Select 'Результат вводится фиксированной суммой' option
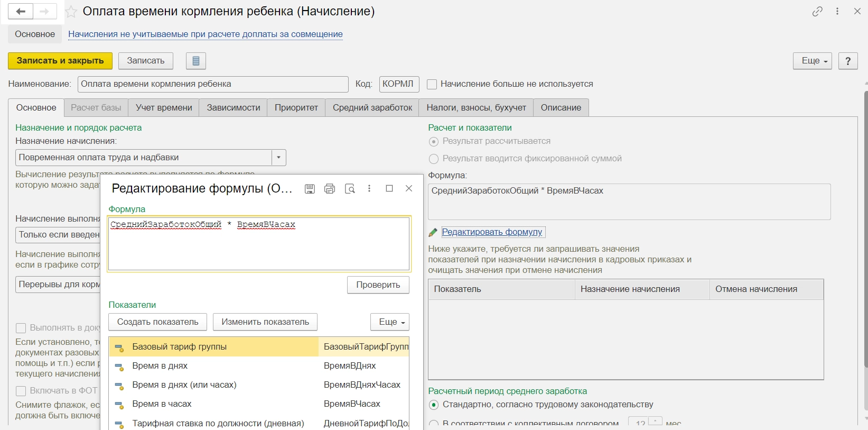Viewport: 868px width, 430px height. [434, 159]
